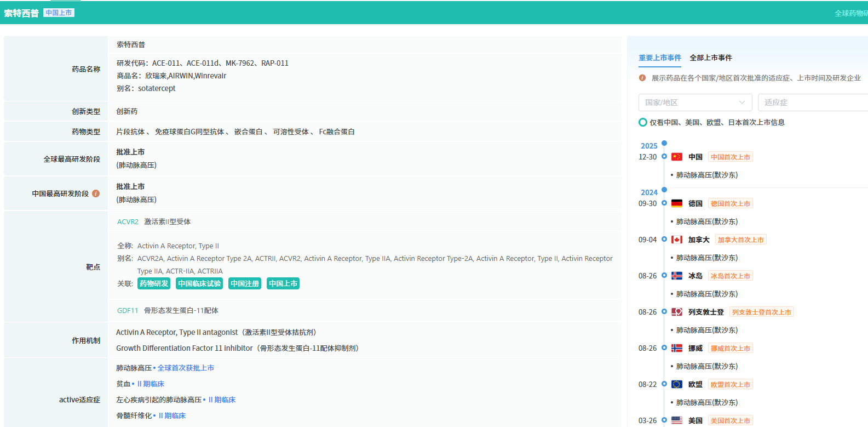Click the Iceland flag icon
This screenshot has height=427, width=868.
pyautogui.click(x=677, y=276)
